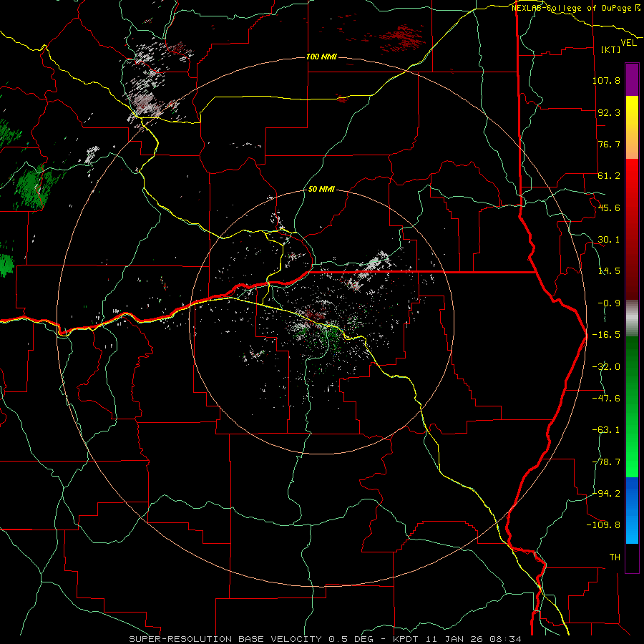This screenshot has height=644, width=644.
Task: Select the 14.5 scale value
Action: [x=609, y=271]
